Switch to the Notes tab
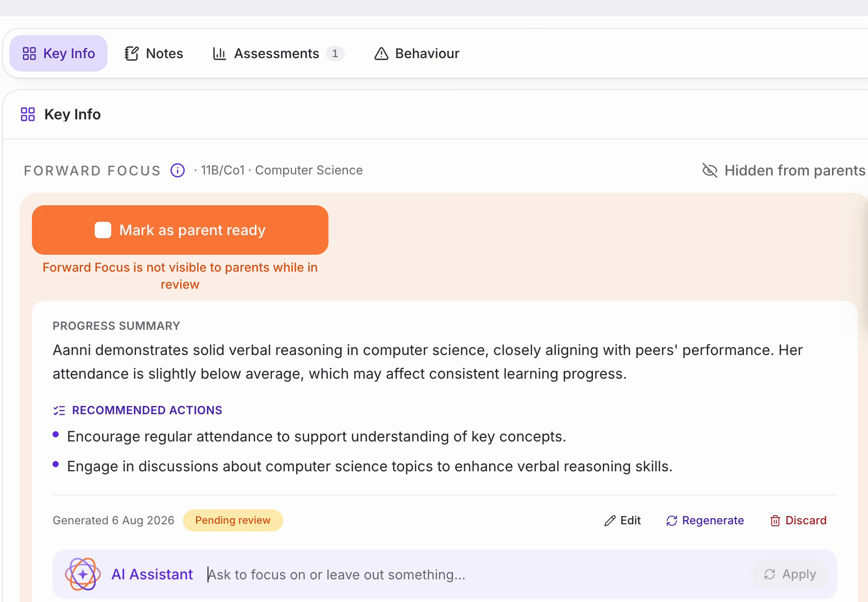This screenshot has height=602, width=868. (x=154, y=54)
